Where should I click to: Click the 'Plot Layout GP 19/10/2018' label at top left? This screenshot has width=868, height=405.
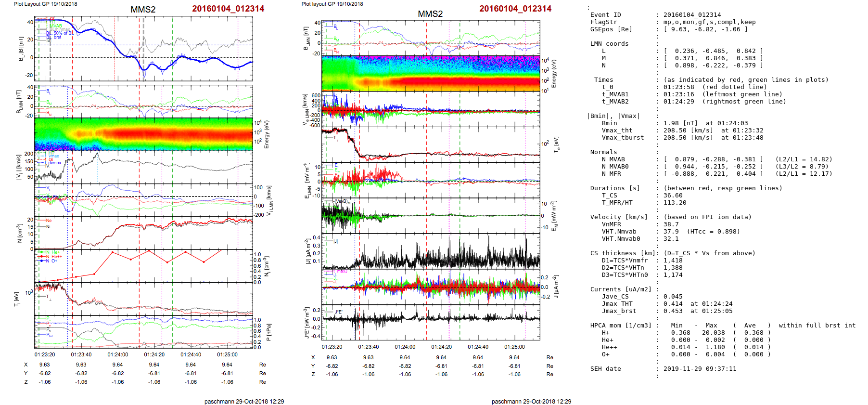(x=46, y=4)
